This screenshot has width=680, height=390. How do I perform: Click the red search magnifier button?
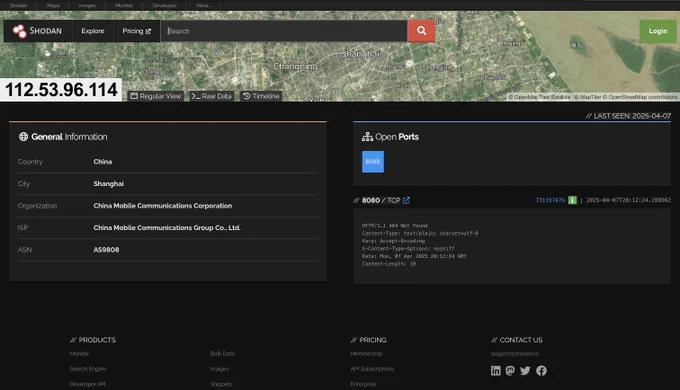click(421, 31)
